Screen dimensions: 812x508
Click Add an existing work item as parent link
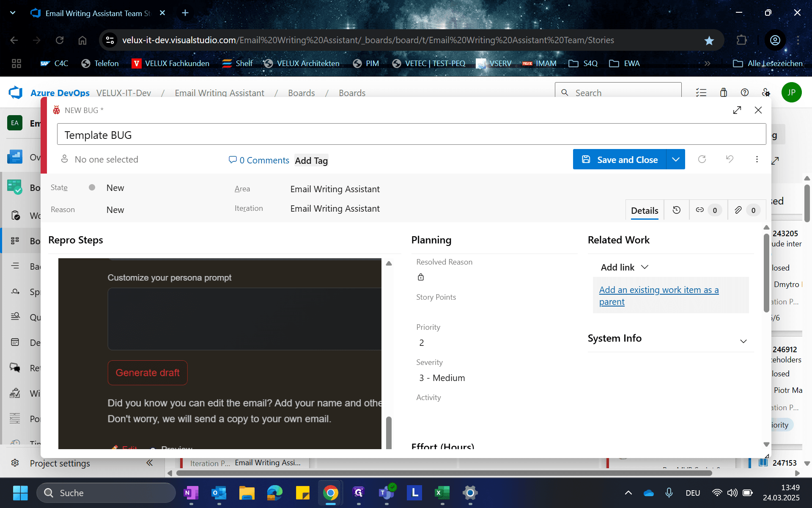click(658, 295)
